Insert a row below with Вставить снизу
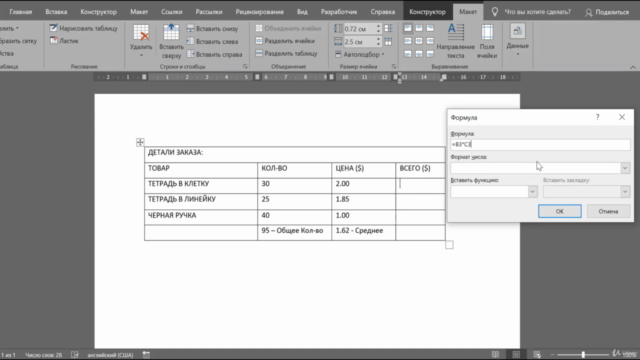The height and width of the screenshot is (360, 640). pyautogui.click(x=213, y=29)
